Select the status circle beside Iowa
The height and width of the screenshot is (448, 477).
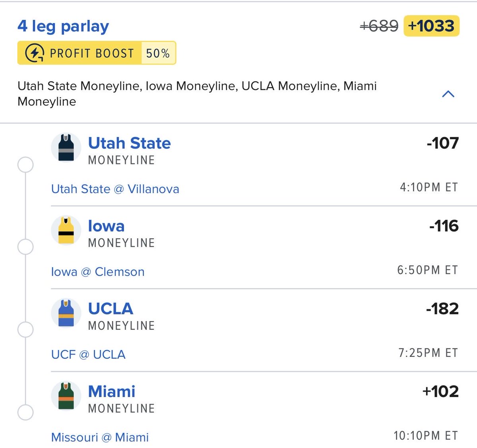click(x=25, y=247)
